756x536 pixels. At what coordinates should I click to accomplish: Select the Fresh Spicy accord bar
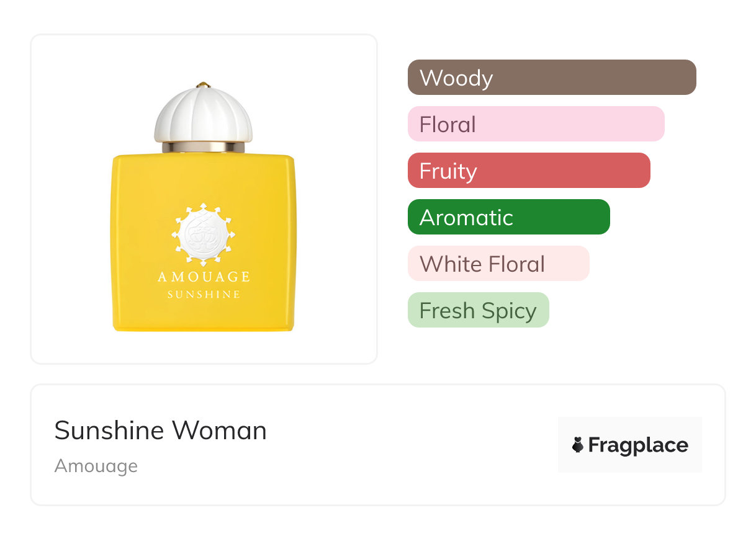click(478, 310)
